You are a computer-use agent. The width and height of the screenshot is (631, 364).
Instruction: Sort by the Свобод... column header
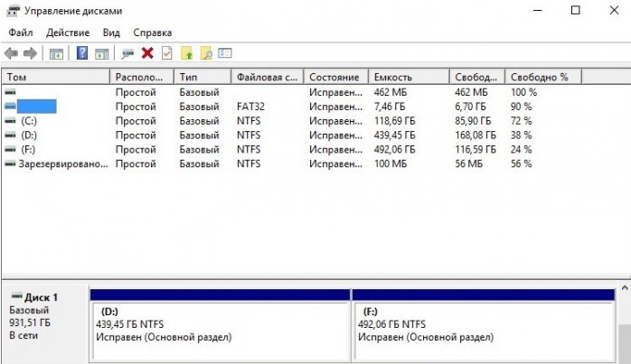point(477,77)
